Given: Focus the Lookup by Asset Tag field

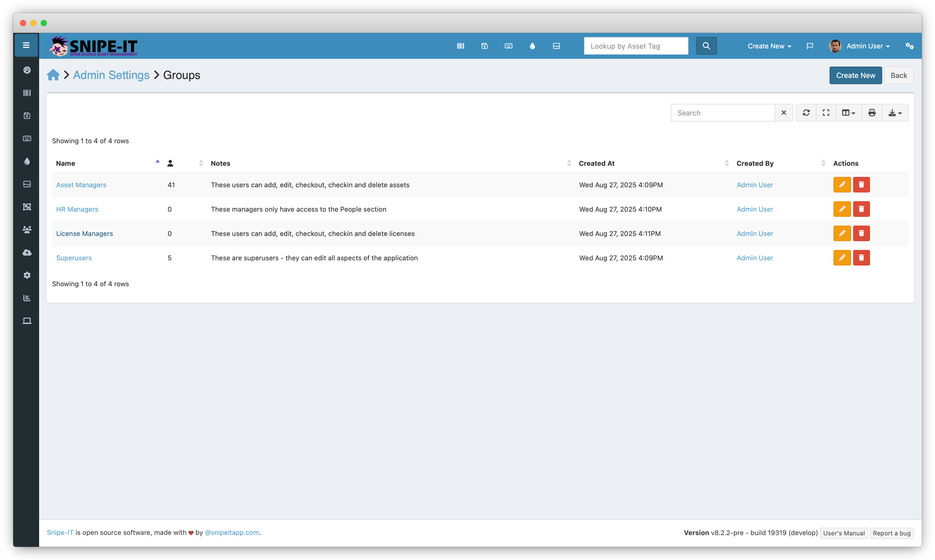Looking at the screenshot, I should [636, 46].
